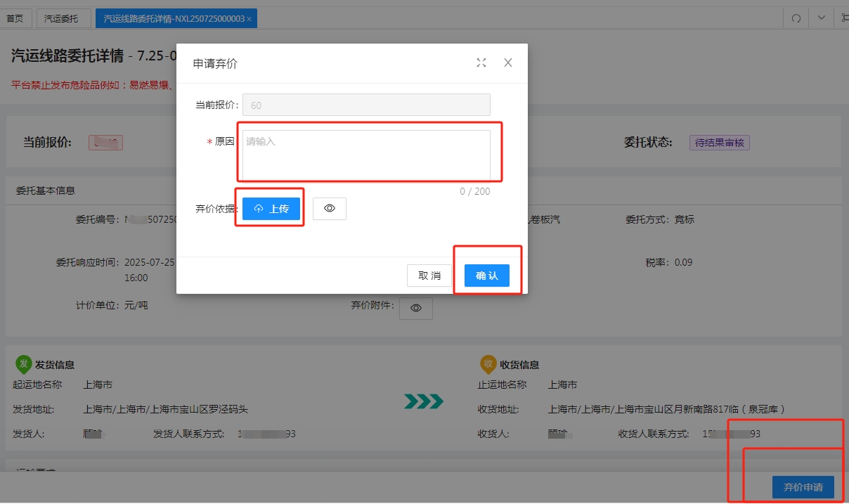849x504 pixels.
Task: Click the 申请弃价 dialog title
Action: click(216, 63)
